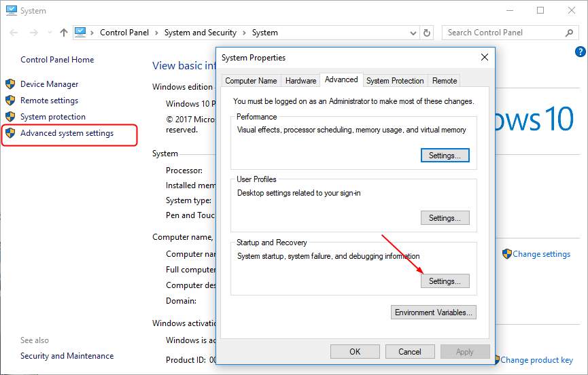Click the Change product key link
The width and height of the screenshot is (588, 375).
(536, 360)
